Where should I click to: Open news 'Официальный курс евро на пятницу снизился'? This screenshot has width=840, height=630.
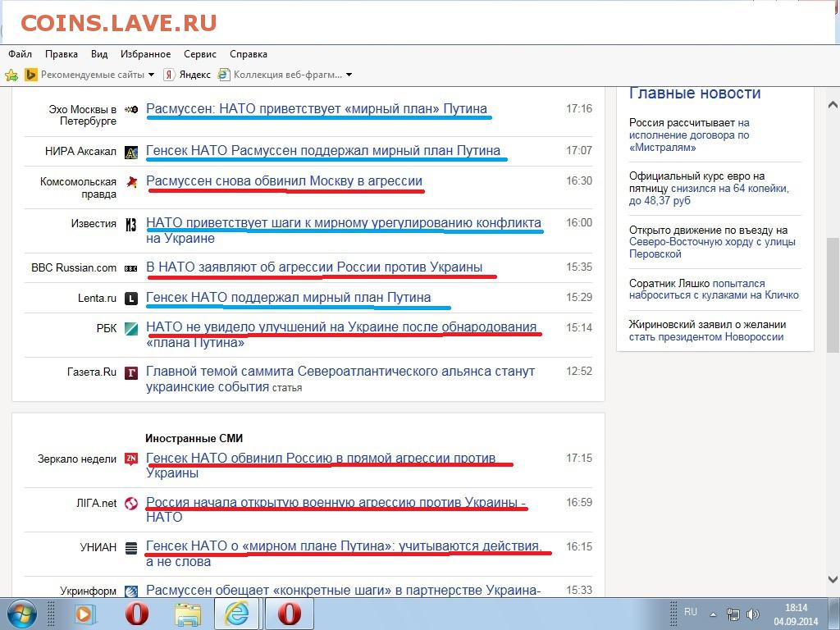[709, 188]
